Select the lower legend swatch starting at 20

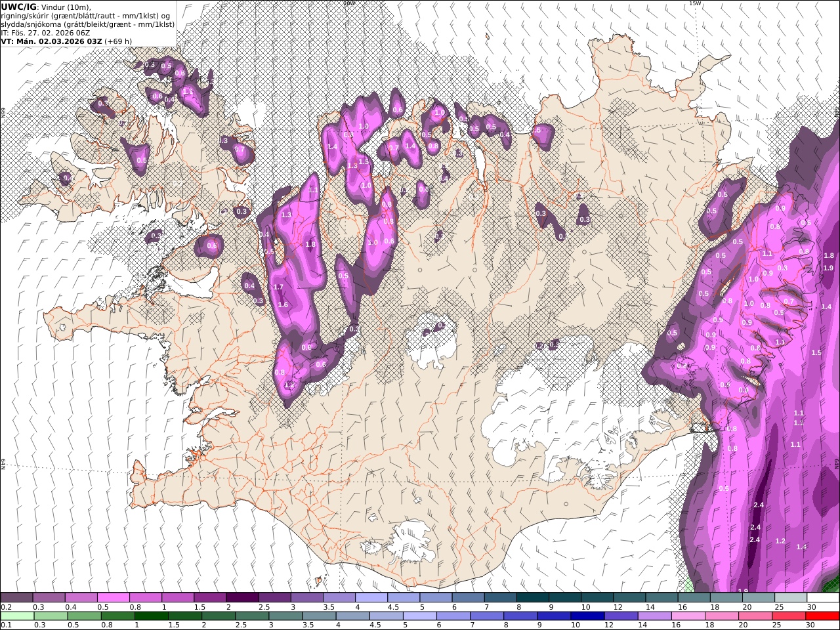[x=754, y=616]
